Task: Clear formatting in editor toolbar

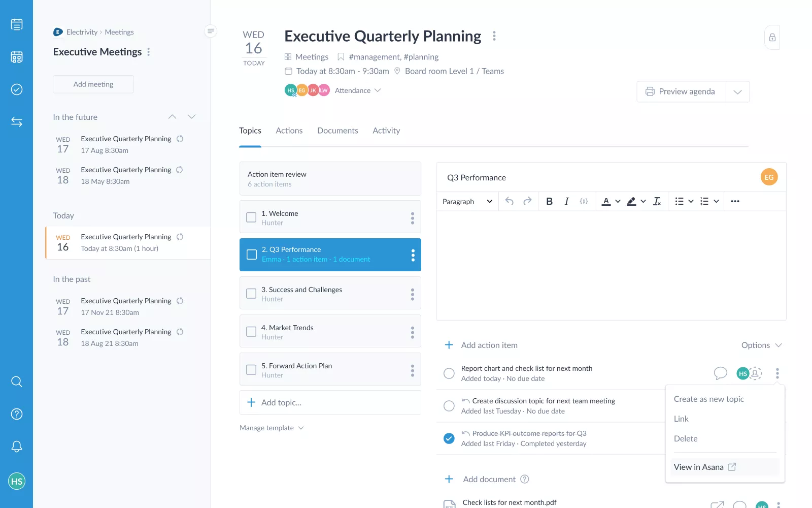Action: coord(657,201)
